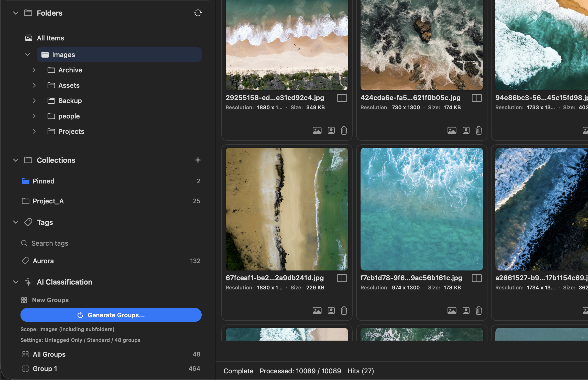Image resolution: width=588 pixels, height=380 pixels.
Task: Delete the 424cda6e image with trash icon
Action: pos(479,131)
